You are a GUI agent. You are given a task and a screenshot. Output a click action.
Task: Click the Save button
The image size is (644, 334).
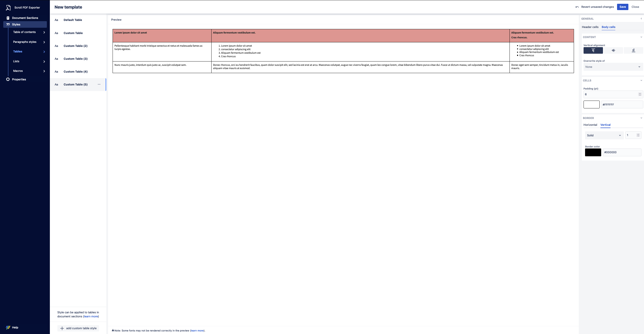pyautogui.click(x=622, y=7)
